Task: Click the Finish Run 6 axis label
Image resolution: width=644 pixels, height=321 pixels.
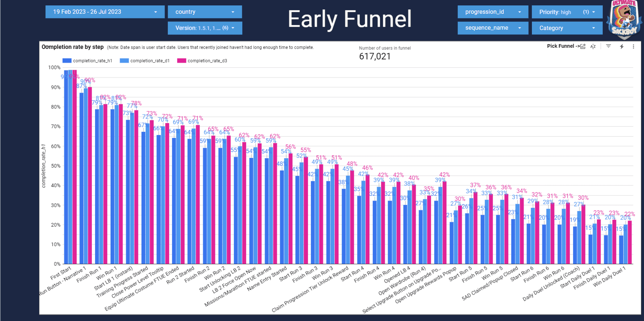Action: [537, 275]
